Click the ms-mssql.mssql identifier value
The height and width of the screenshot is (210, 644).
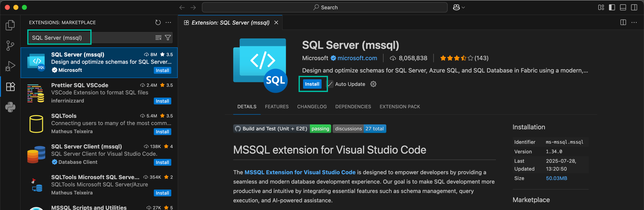click(565, 142)
